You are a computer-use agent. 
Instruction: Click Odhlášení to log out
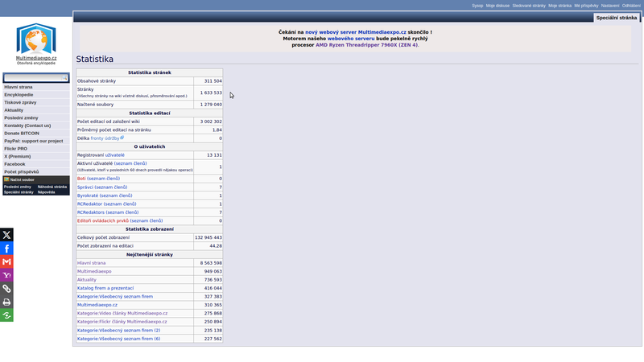point(631,6)
